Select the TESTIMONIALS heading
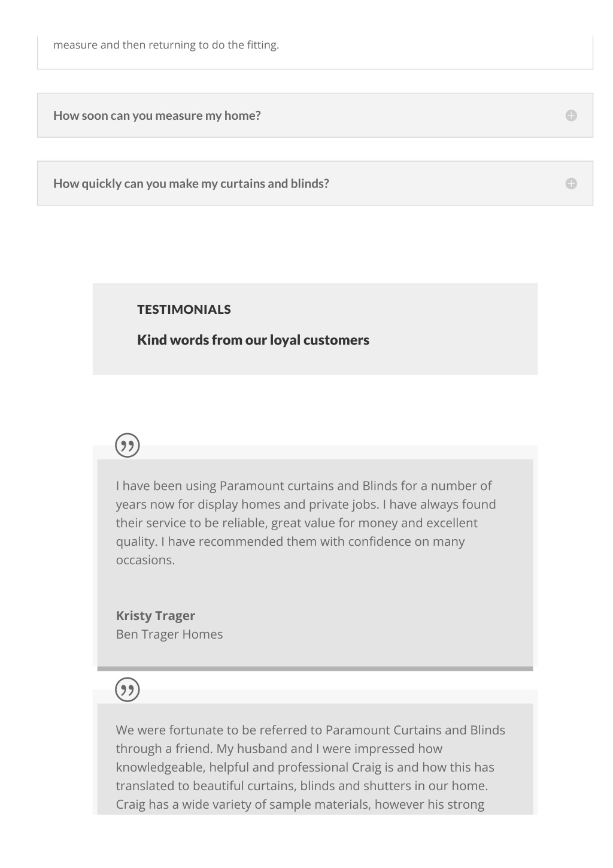613x868 pixels. (184, 310)
